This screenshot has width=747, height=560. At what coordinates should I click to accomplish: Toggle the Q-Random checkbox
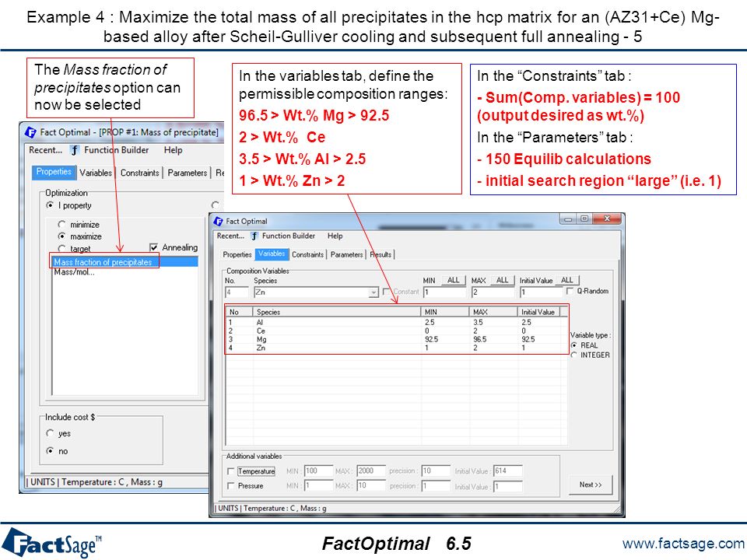coord(570,291)
